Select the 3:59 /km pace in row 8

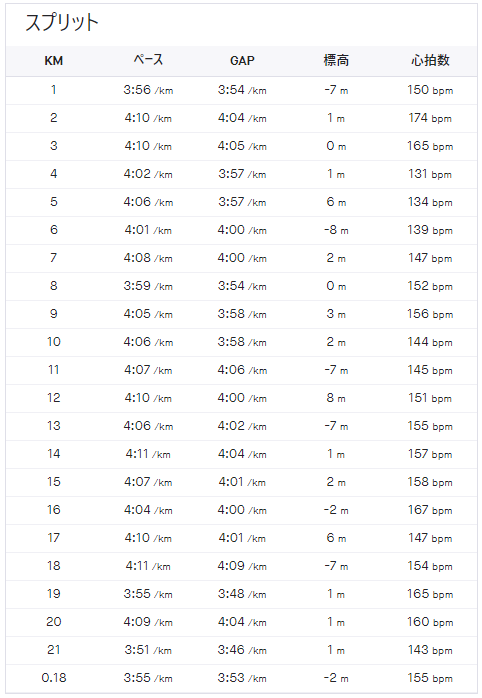click(148, 286)
